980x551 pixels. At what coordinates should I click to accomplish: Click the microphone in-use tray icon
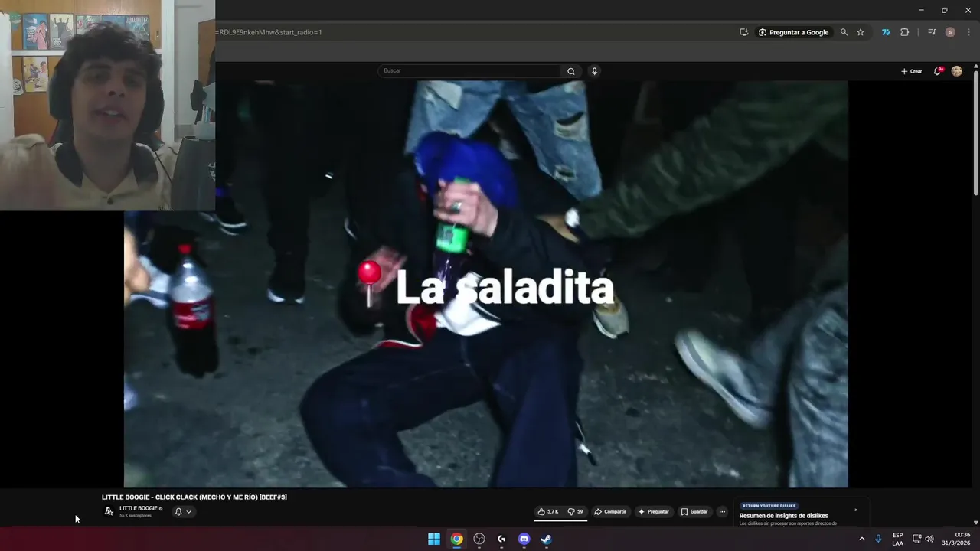[x=878, y=539]
